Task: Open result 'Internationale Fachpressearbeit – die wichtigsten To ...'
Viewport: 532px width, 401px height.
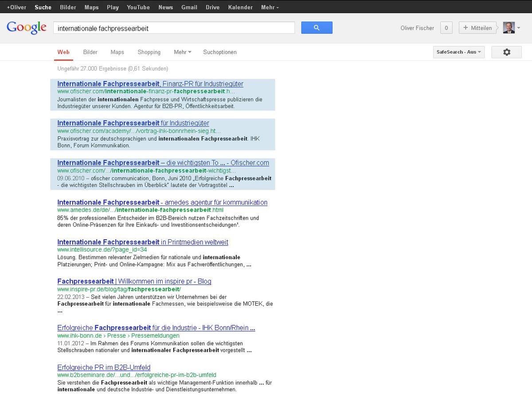Action: point(163,163)
